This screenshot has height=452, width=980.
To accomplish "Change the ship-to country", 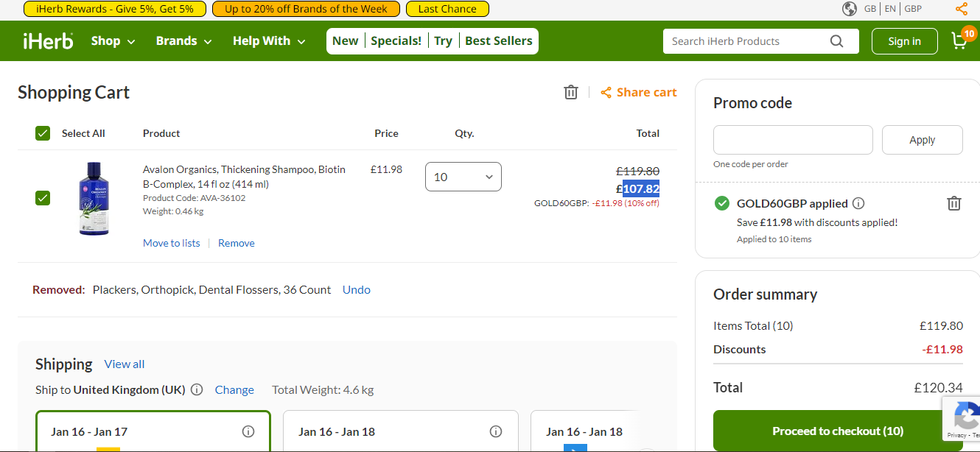I will coord(234,389).
